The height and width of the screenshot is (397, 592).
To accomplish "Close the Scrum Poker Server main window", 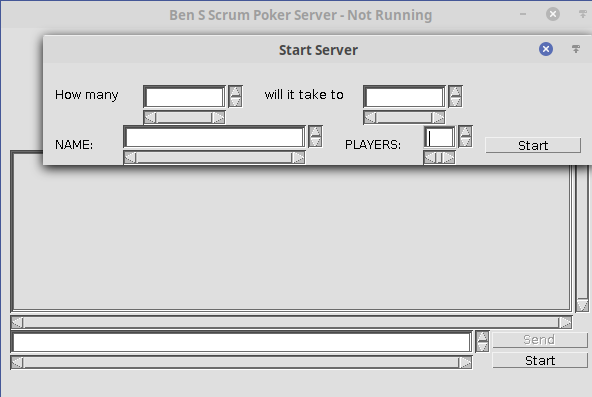I will click(553, 14).
